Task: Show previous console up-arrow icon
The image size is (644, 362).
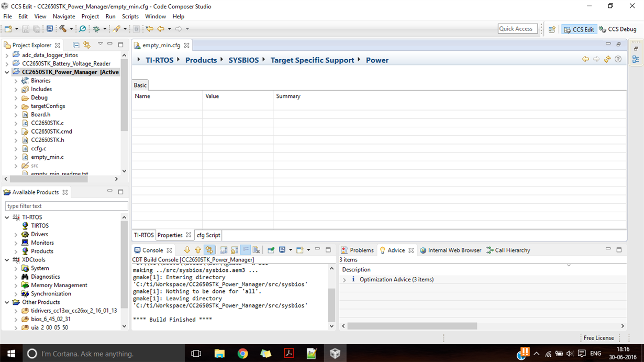Action: click(198, 250)
